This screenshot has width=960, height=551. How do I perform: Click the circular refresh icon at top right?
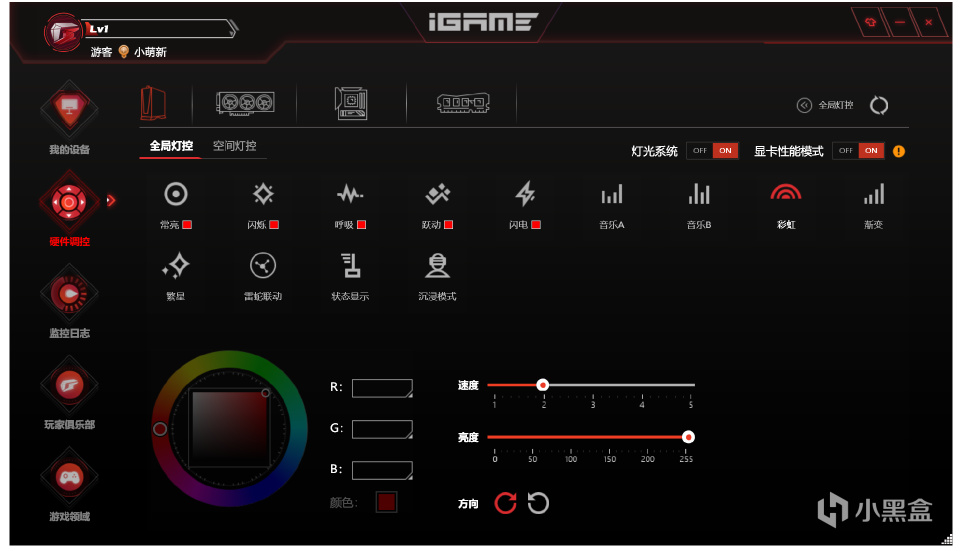[879, 105]
